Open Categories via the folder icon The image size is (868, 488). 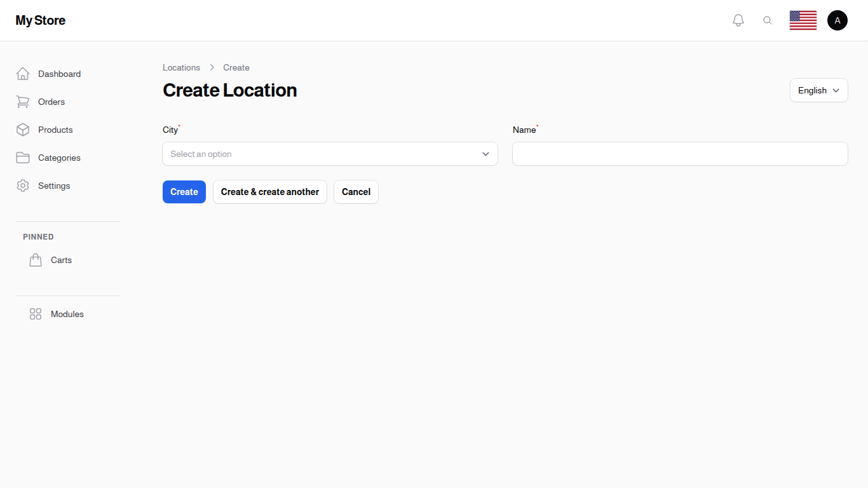click(x=23, y=158)
